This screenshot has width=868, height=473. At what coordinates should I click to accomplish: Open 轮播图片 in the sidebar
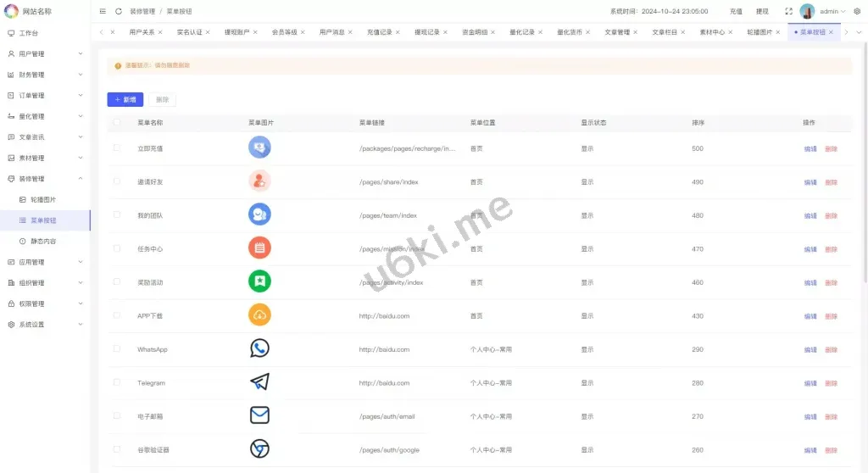(43, 199)
